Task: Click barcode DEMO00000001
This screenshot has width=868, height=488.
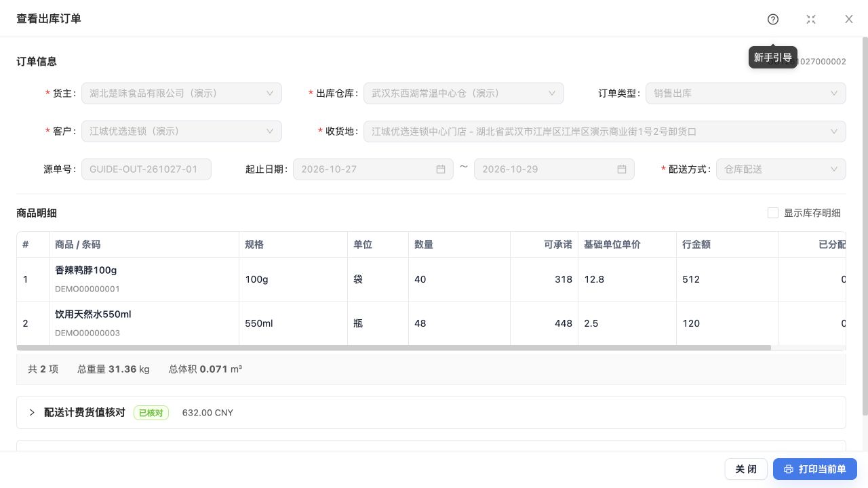Action: [87, 289]
